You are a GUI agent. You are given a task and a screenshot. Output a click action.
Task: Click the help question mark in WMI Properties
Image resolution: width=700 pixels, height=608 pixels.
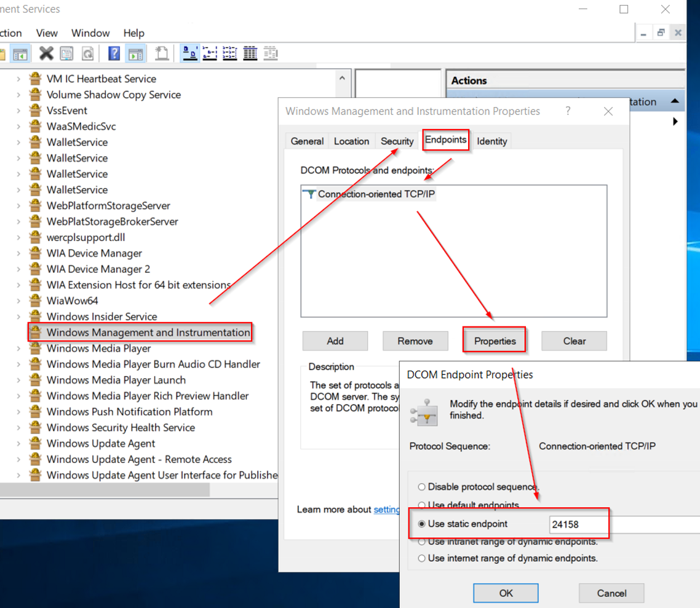click(x=568, y=111)
